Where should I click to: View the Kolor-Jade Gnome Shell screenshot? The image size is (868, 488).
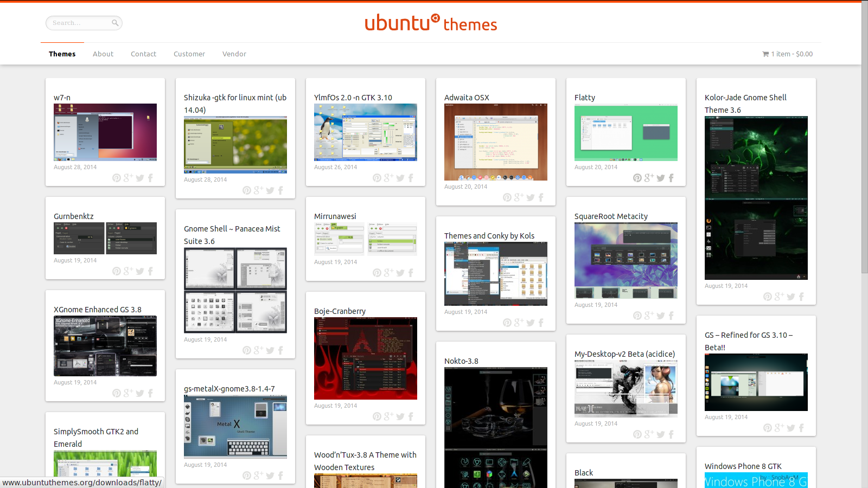click(756, 198)
